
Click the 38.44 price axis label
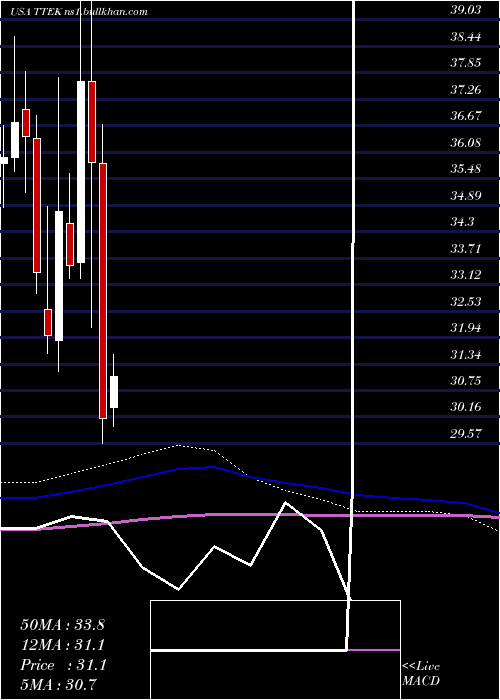[466, 37]
